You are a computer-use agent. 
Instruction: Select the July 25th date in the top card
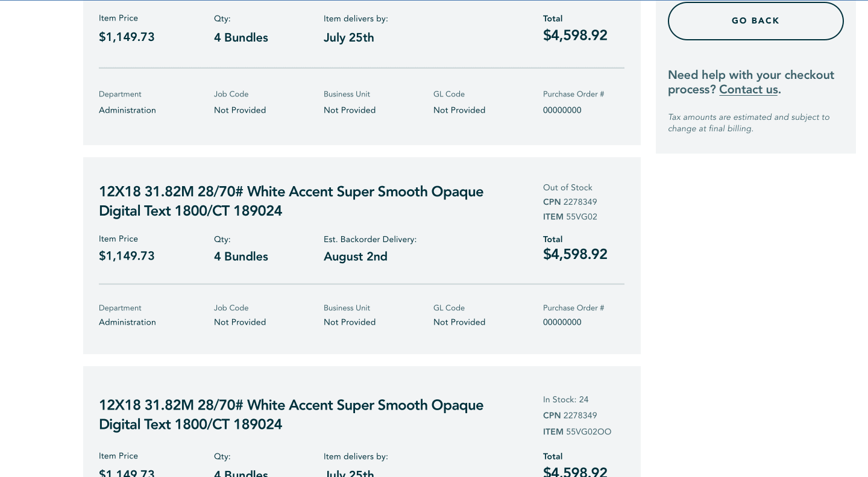(349, 37)
